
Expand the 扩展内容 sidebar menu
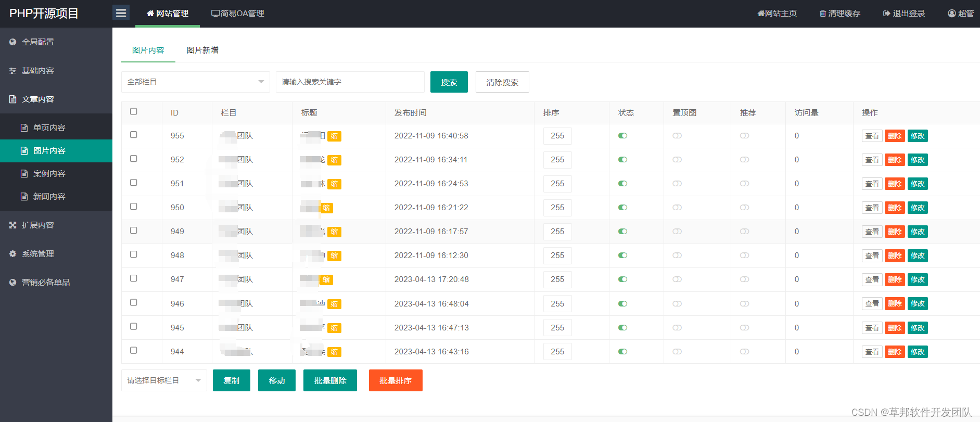point(56,225)
